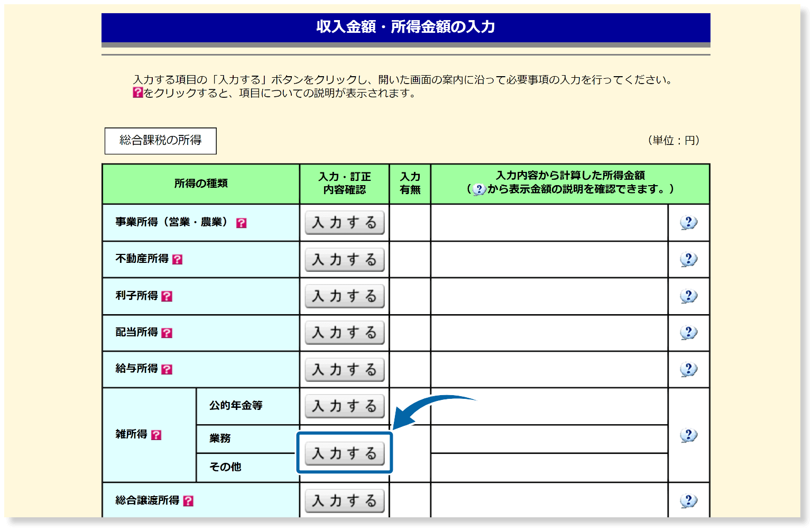The width and height of the screenshot is (812, 530).
Task: Click help icon beside 総合譲渡所得
Action: [x=188, y=501]
